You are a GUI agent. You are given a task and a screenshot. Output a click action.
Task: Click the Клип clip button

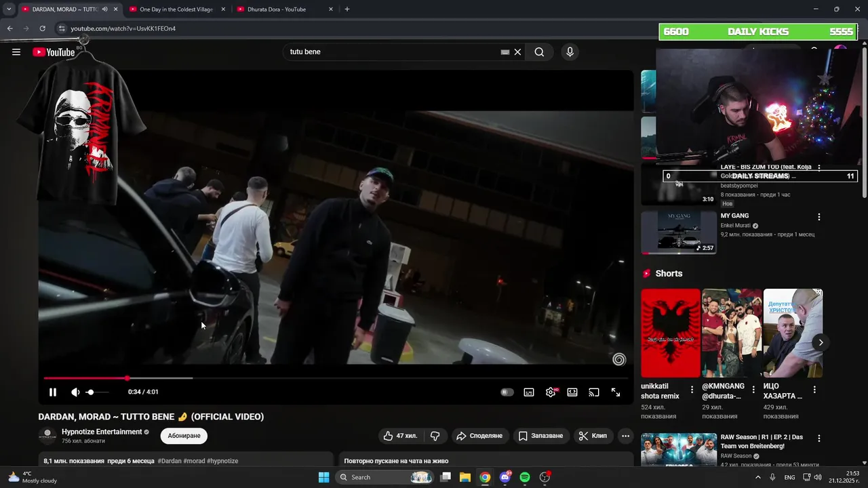click(x=593, y=436)
